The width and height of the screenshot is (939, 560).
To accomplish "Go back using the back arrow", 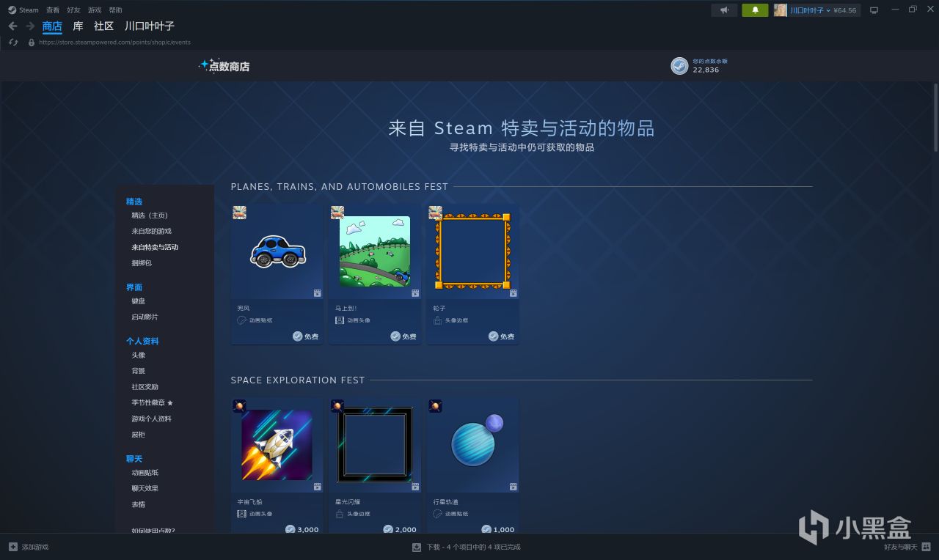I will 12,26.
